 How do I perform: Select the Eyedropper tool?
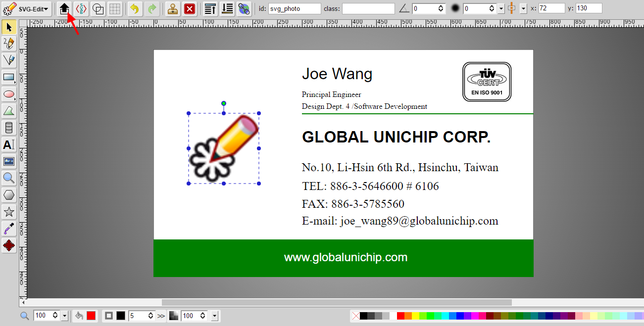click(x=9, y=229)
